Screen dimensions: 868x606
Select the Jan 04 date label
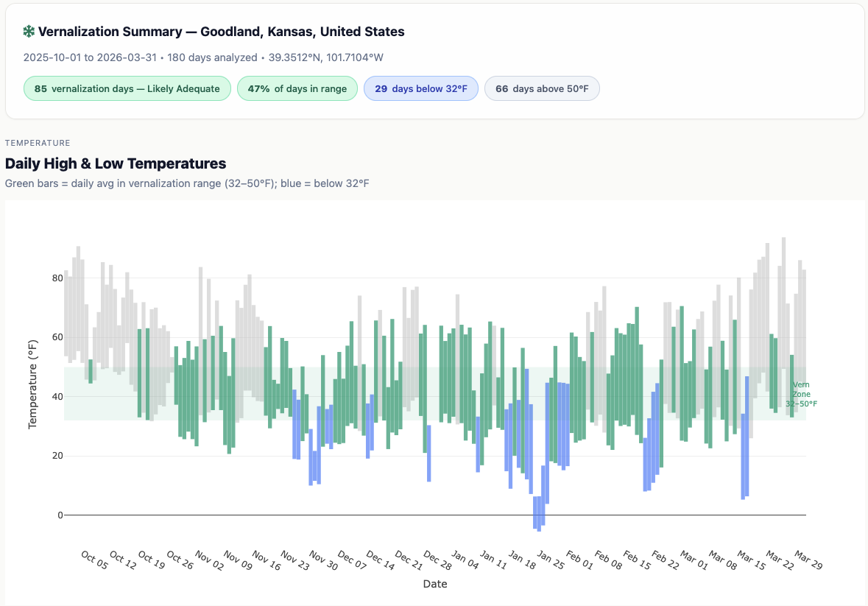(465, 560)
